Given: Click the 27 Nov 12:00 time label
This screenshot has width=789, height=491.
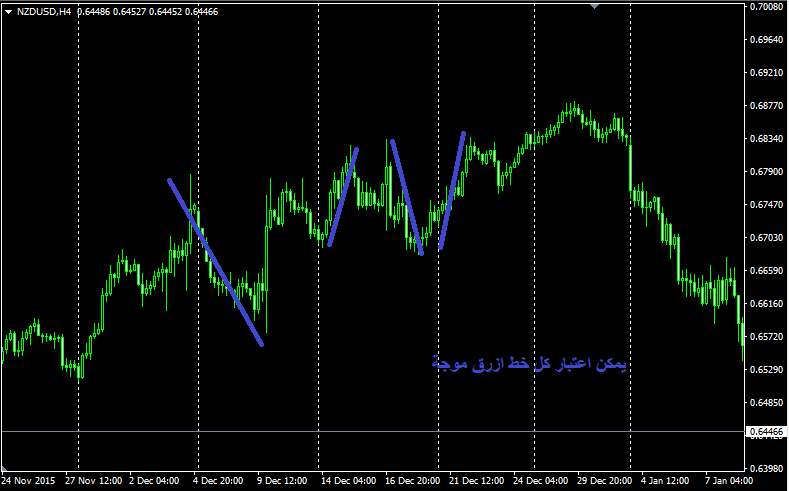Looking at the screenshot, I should [x=94, y=481].
